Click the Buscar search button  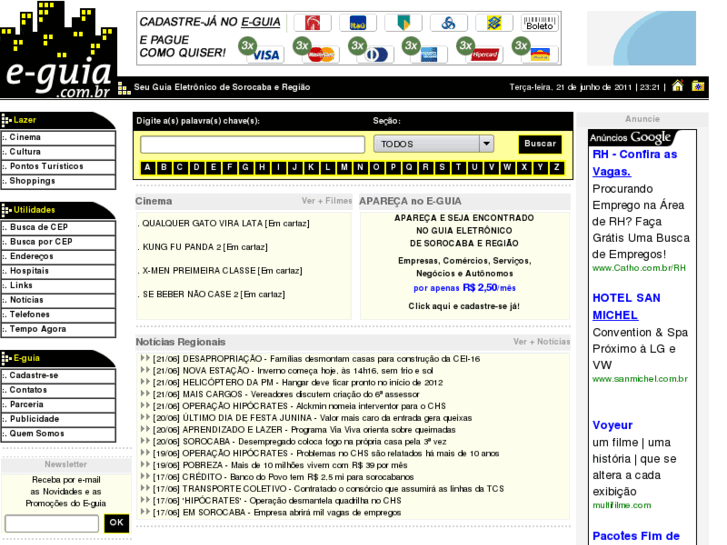[540, 144]
